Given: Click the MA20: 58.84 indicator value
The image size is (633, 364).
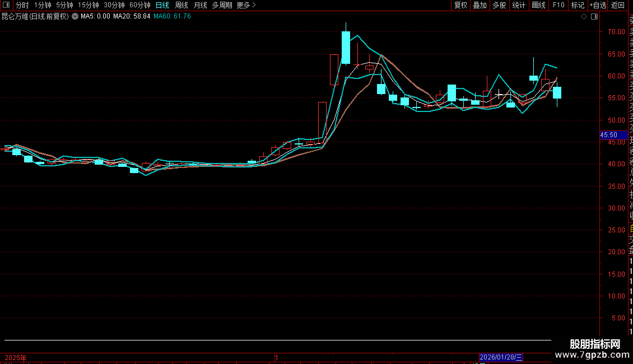Looking at the screenshot, I should click(x=132, y=16).
